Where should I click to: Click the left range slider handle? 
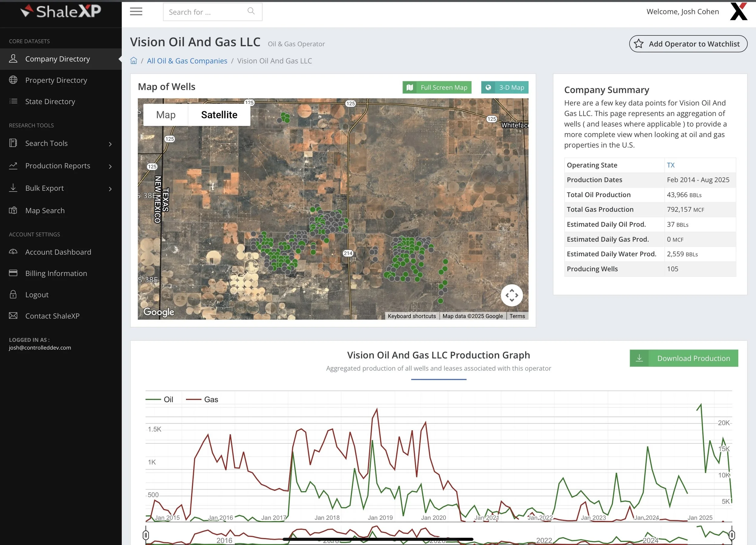pos(146,535)
